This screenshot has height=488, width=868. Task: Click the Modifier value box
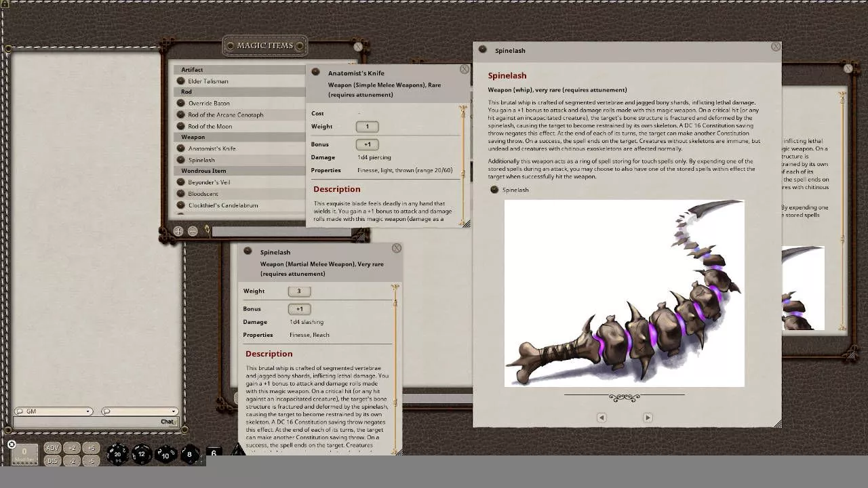click(x=24, y=455)
